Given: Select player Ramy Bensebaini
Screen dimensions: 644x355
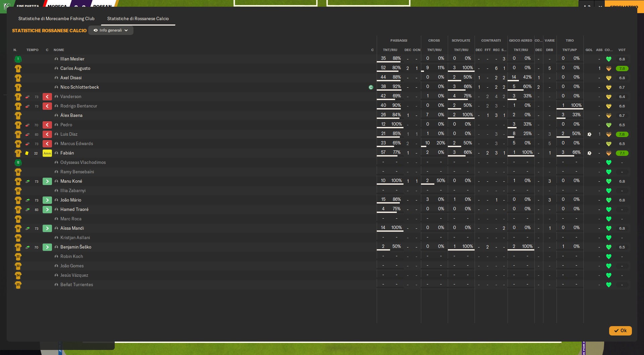Looking at the screenshot, I should pyautogui.click(x=77, y=172).
